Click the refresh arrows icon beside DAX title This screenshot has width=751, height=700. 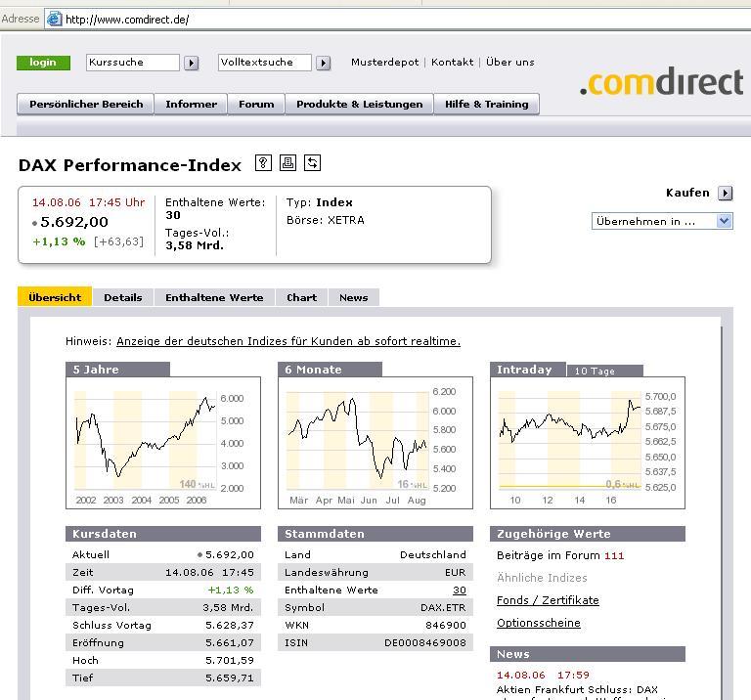pyautogui.click(x=312, y=163)
